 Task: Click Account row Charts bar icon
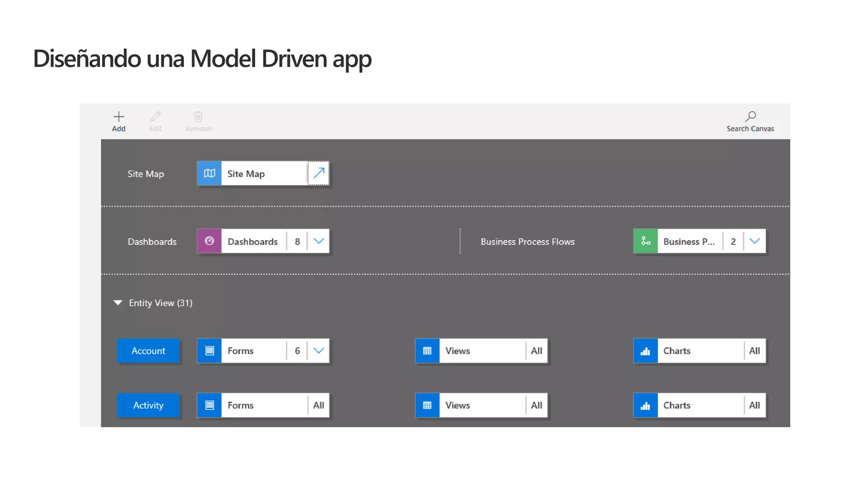[x=645, y=351]
